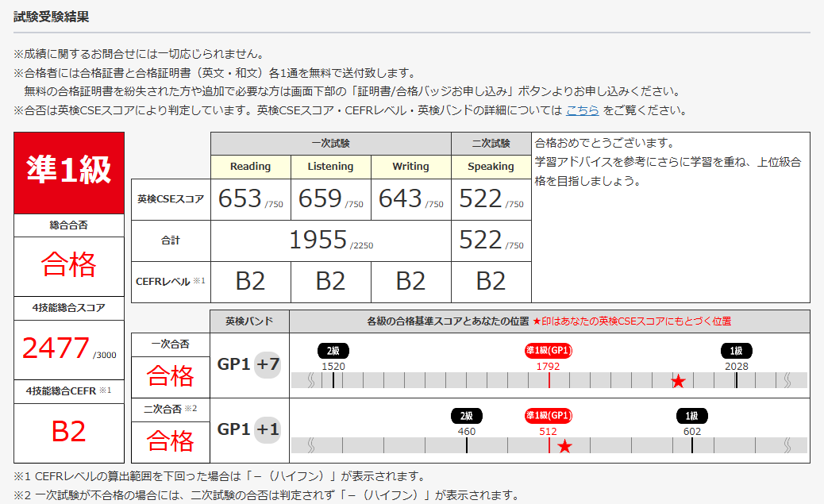Image resolution: width=824 pixels, height=504 pixels.
Task: Click the 準1級(GP1) badge showing 512
Action: pyautogui.click(x=549, y=416)
